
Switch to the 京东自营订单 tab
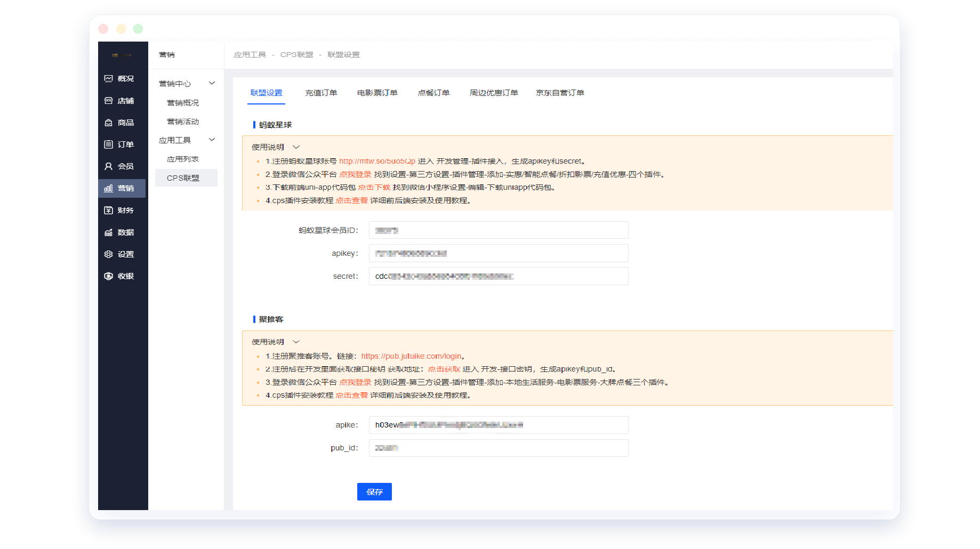coord(560,92)
